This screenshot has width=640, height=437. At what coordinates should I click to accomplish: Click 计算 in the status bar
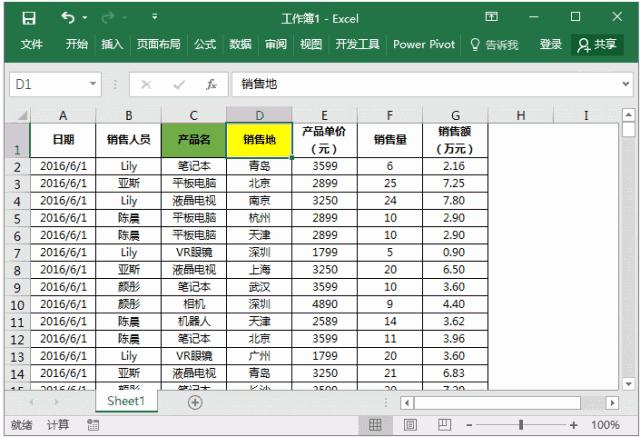click(x=58, y=425)
